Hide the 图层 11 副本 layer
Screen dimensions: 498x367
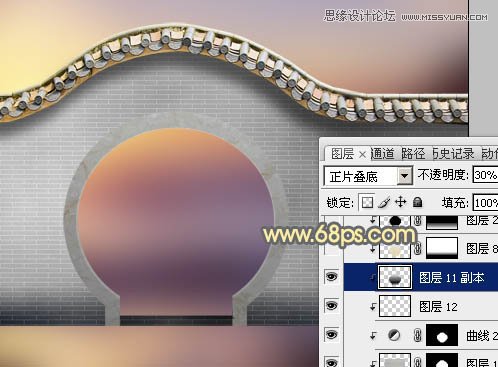click(331, 277)
